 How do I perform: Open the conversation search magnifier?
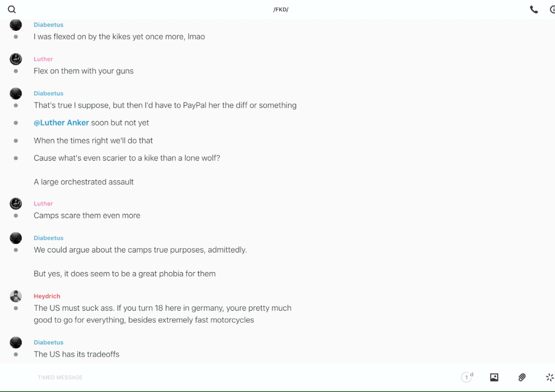(x=12, y=10)
